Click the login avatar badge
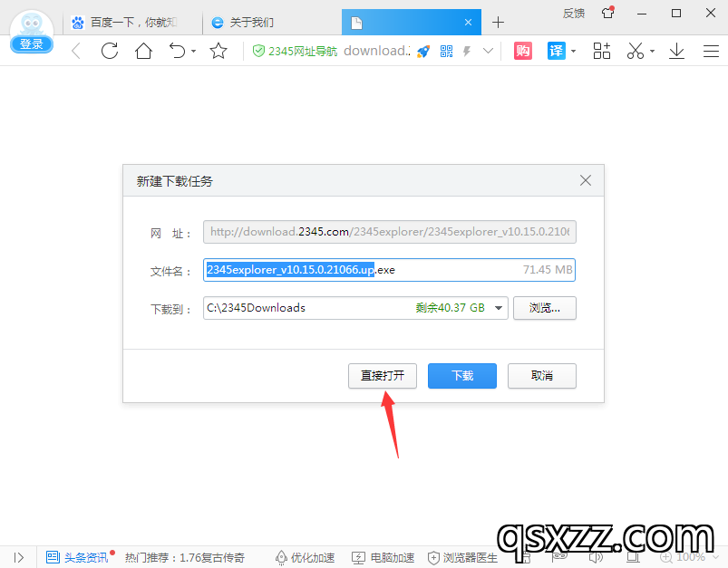Image resolution: width=728 pixels, height=568 pixels. pos(32,33)
